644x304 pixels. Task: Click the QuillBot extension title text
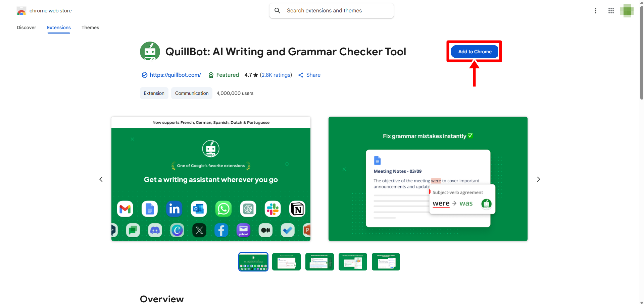tap(286, 52)
